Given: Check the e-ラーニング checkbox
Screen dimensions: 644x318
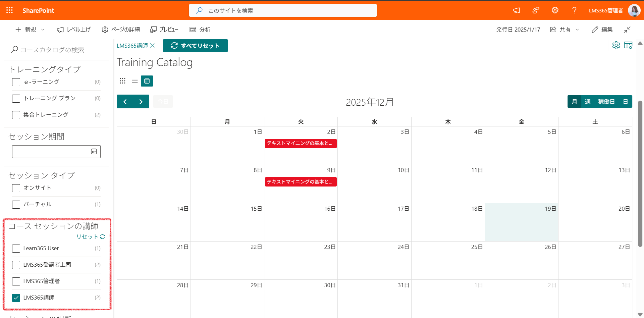Looking at the screenshot, I should [x=16, y=82].
